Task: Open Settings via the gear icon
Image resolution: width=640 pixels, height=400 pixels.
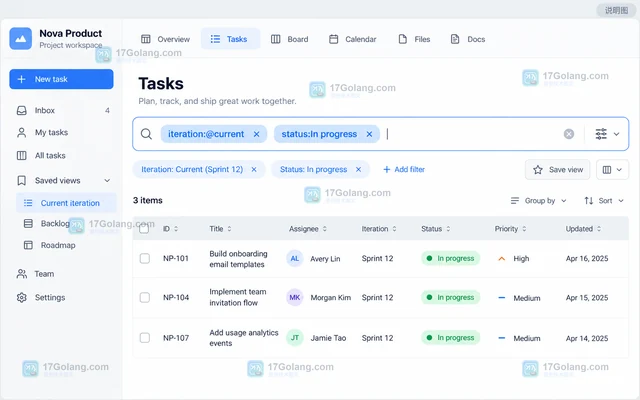Action: 22,298
